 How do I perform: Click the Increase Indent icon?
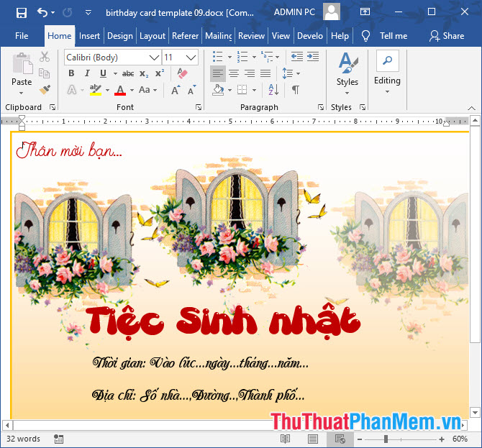(313, 57)
